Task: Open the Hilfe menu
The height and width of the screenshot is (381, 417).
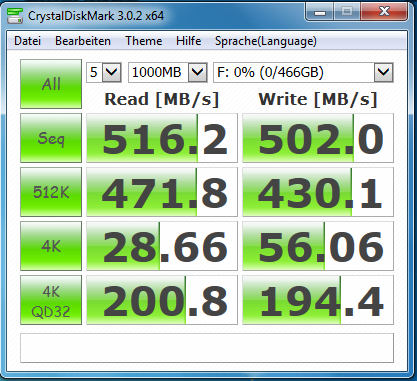Action: (x=189, y=41)
